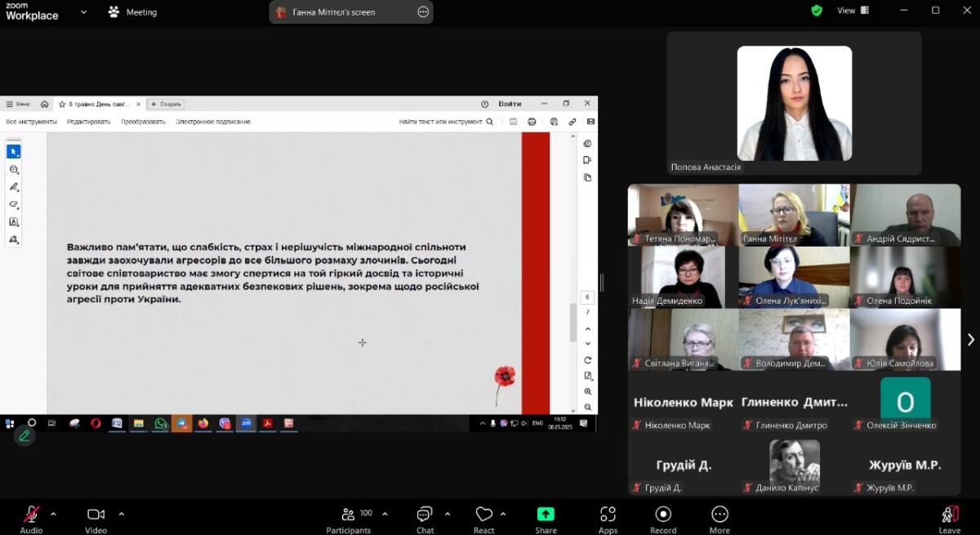Viewport: 980px width, 535px height.
Task: Click the rotate page icon in Acrobat
Action: 587,360
